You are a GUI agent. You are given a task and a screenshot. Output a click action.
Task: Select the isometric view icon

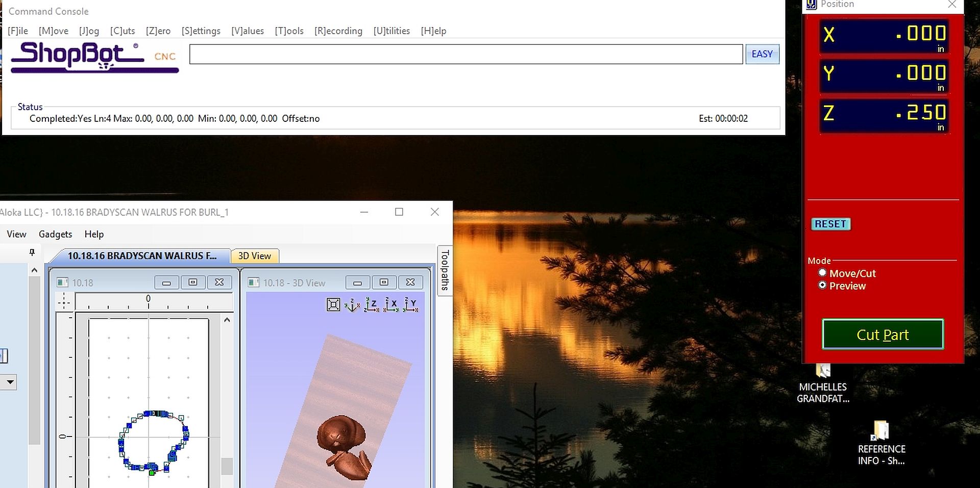[352, 305]
